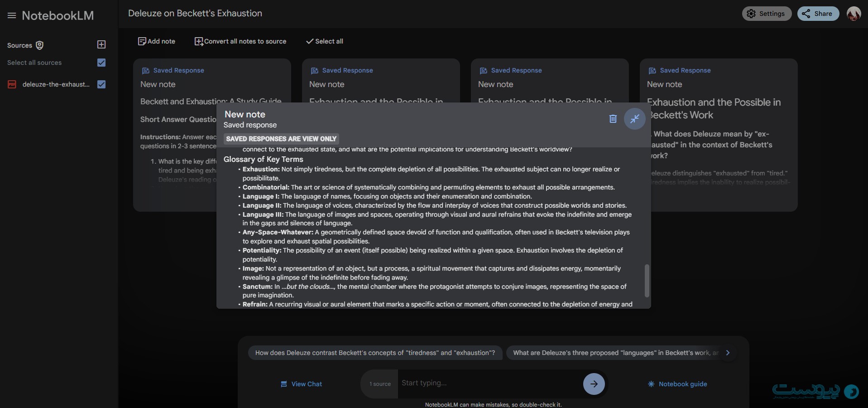Open the user profile avatar
The image size is (868, 408).
(854, 14)
